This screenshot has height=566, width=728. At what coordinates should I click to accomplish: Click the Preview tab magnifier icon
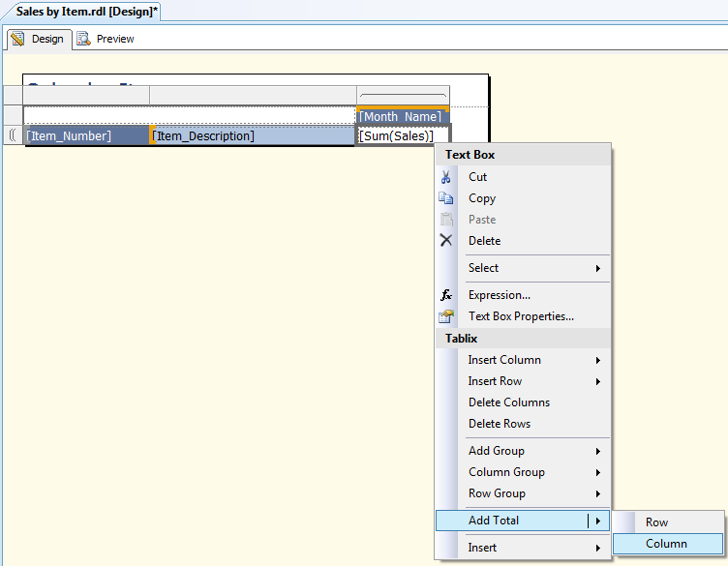(x=84, y=39)
